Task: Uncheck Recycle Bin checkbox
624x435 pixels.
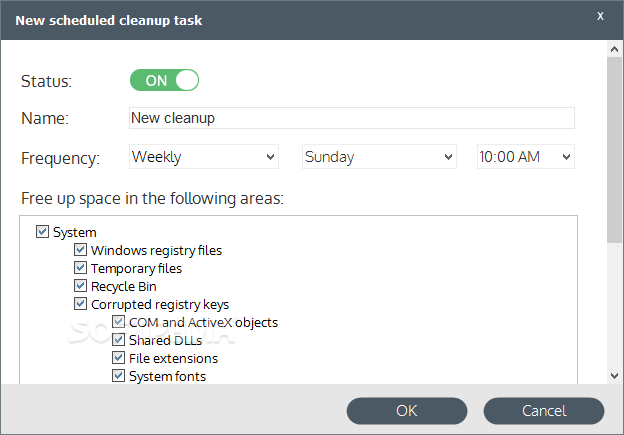Action: [x=80, y=286]
